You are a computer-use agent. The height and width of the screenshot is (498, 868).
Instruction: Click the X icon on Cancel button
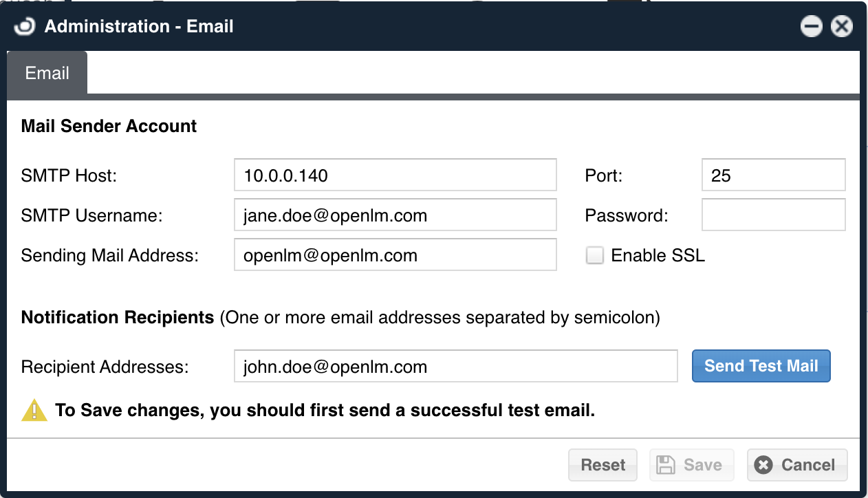click(763, 465)
